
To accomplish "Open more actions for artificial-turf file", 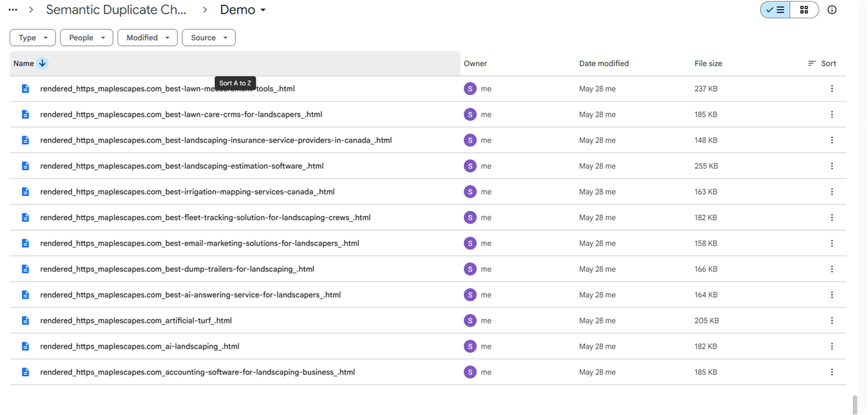I will tap(832, 321).
